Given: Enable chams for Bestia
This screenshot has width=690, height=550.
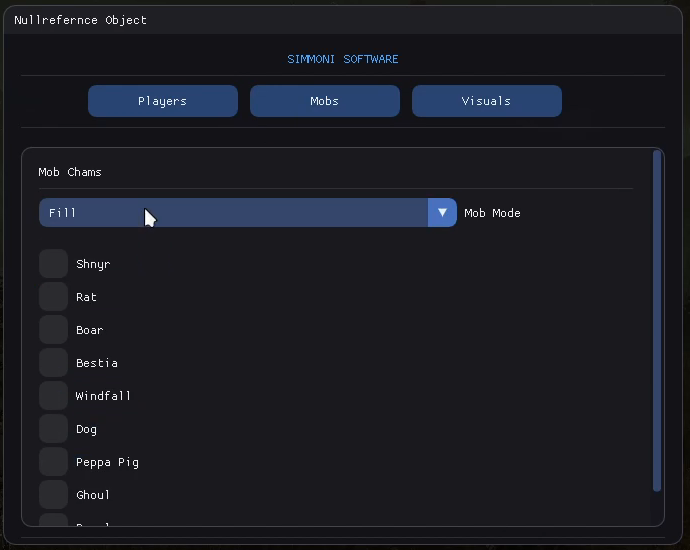Looking at the screenshot, I should pyautogui.click(x=54, y=363).
